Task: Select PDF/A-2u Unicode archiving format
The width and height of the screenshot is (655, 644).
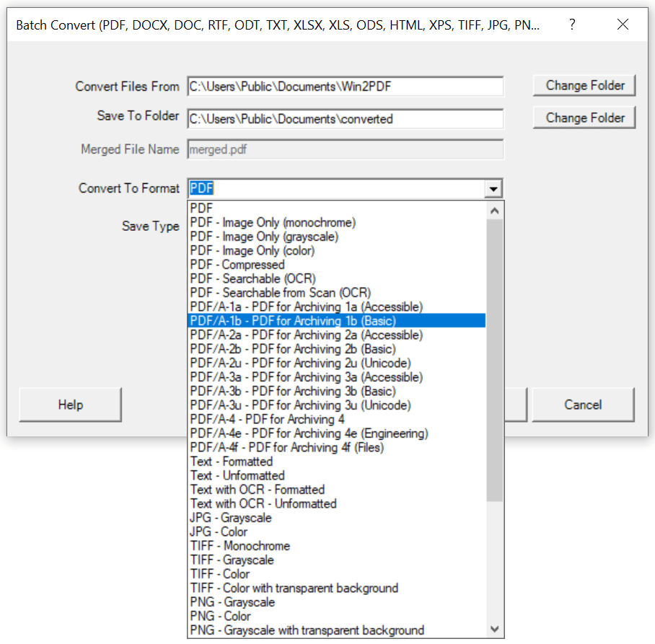Action: 337,363
